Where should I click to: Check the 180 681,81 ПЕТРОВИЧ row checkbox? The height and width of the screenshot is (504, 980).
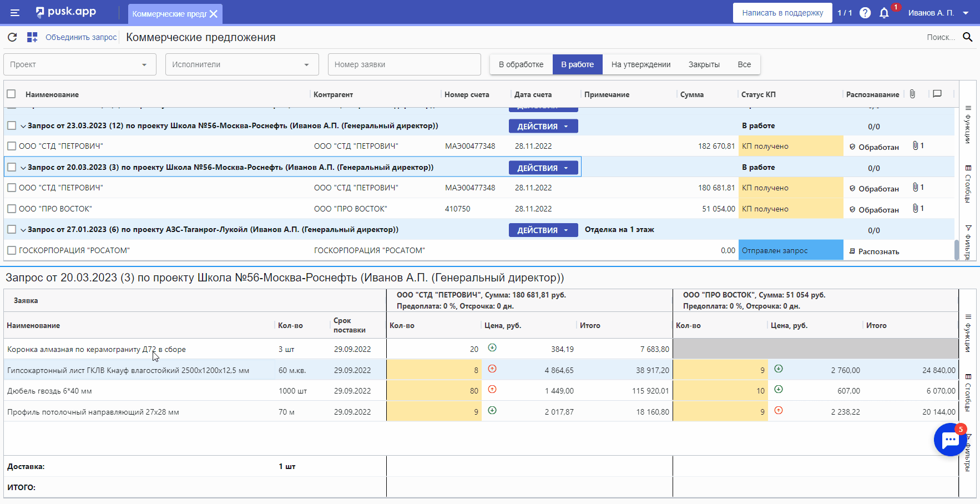click(12, 188)
